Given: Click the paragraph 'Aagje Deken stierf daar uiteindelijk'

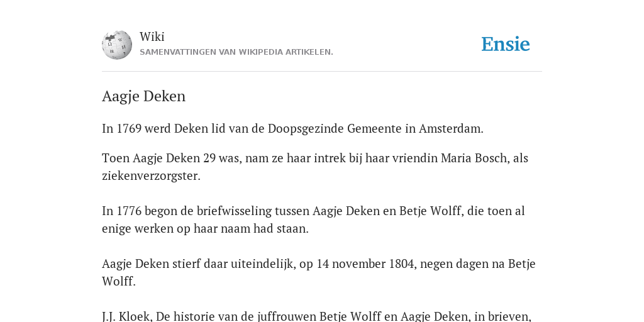Looking at the screenshot, I should coord(319,272).
